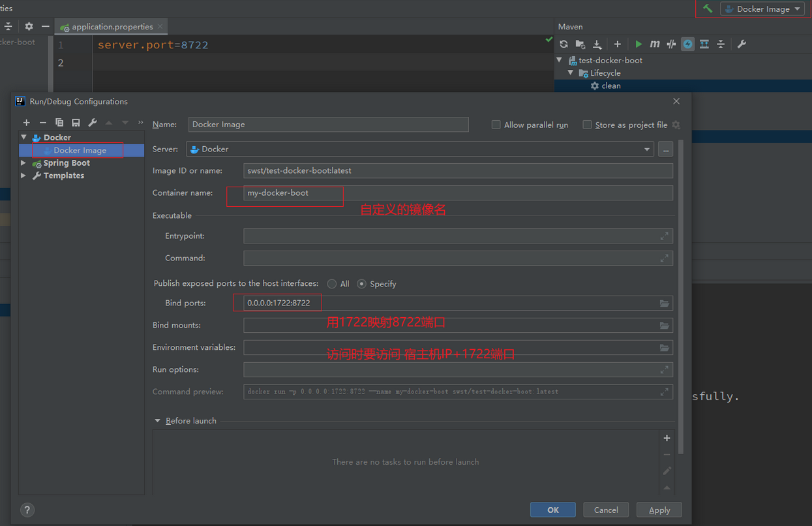Select the All radio button for ports
This screenshot has width=812, height=526.
332,284
